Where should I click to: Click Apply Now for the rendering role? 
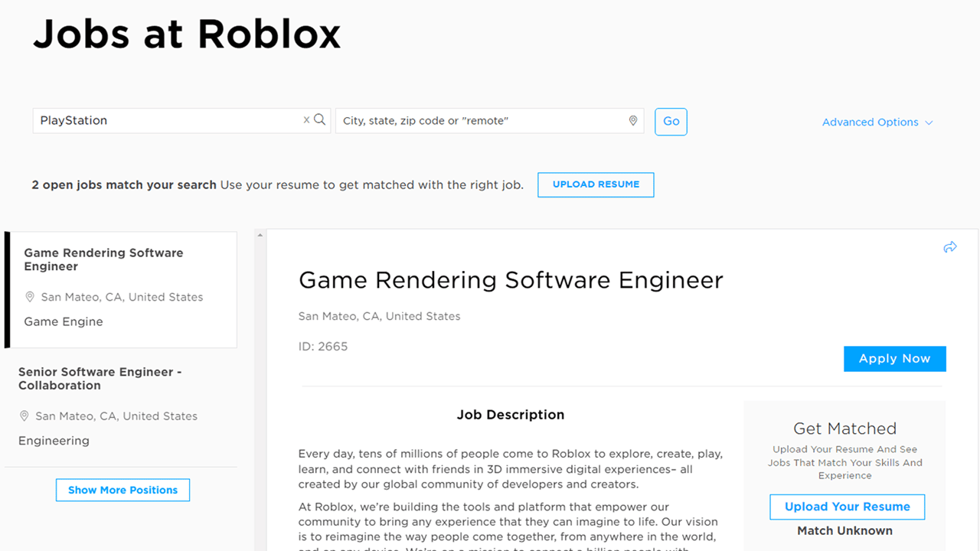coord(894,358)
